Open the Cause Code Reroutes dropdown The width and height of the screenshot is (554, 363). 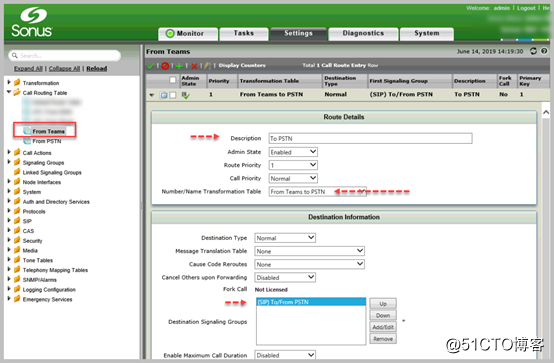309,264
